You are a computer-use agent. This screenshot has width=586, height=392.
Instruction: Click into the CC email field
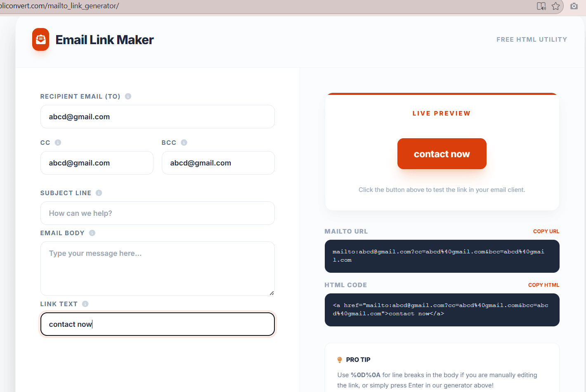[x=97, y=163]
